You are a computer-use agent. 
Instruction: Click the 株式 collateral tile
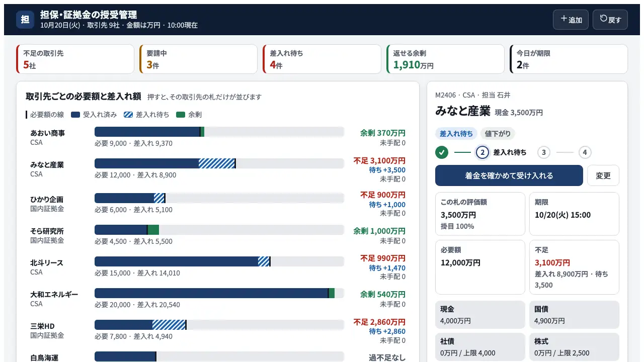coord(574,347)
